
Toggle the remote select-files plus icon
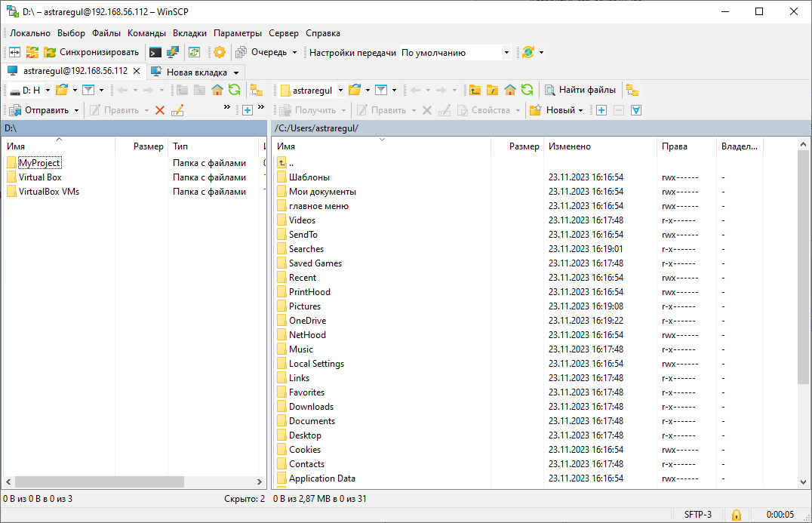(x=601, y=110)
